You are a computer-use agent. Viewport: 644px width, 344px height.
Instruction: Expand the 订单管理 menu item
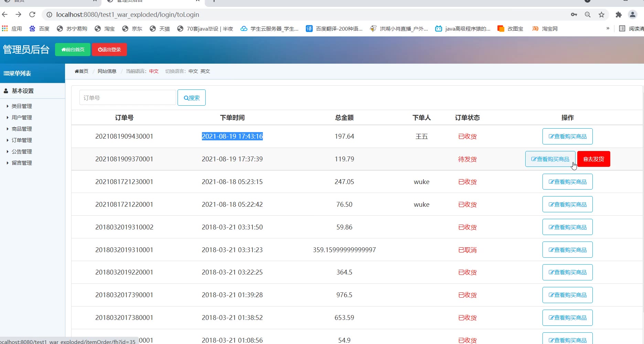22,140
